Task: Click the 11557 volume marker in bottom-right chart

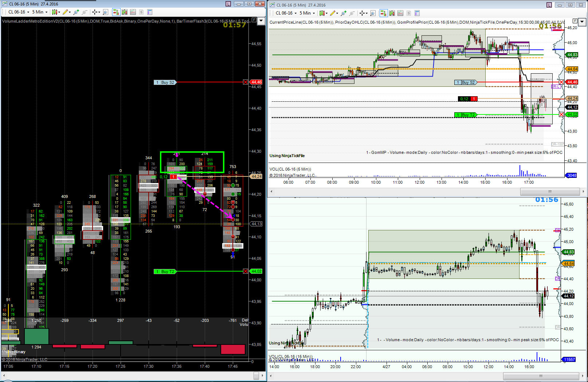Action: click(x=569, y=359)
